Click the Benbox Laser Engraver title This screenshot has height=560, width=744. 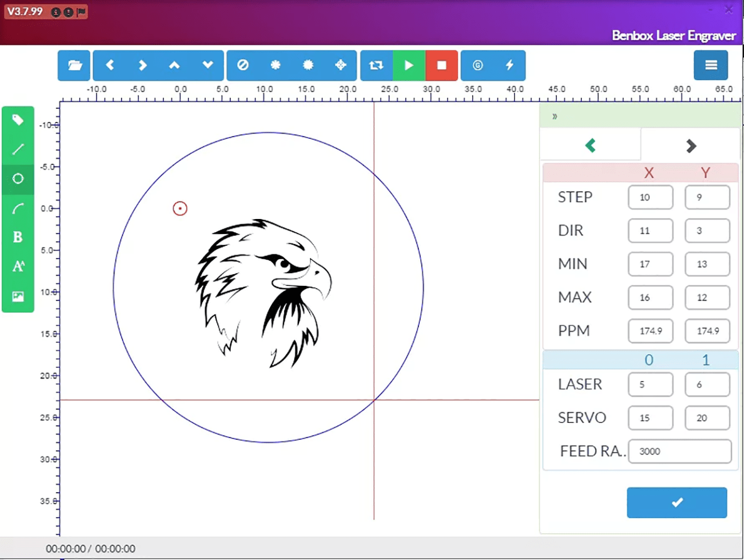tap(674, 35)
